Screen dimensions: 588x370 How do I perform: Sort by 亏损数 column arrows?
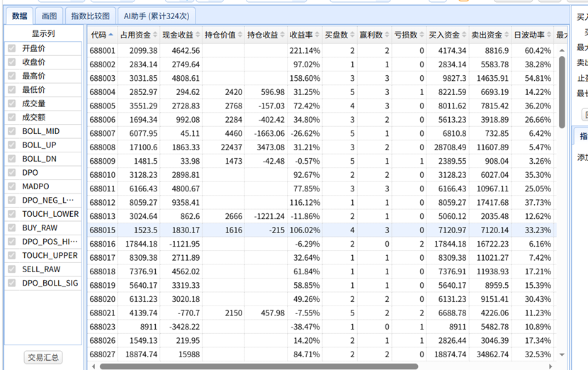[x=422, y=35]
